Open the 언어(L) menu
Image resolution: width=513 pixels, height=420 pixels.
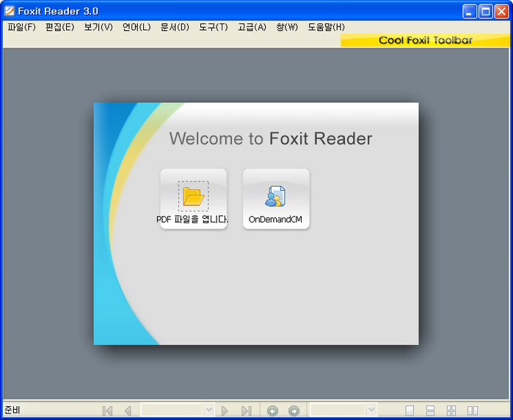(137, 27)
